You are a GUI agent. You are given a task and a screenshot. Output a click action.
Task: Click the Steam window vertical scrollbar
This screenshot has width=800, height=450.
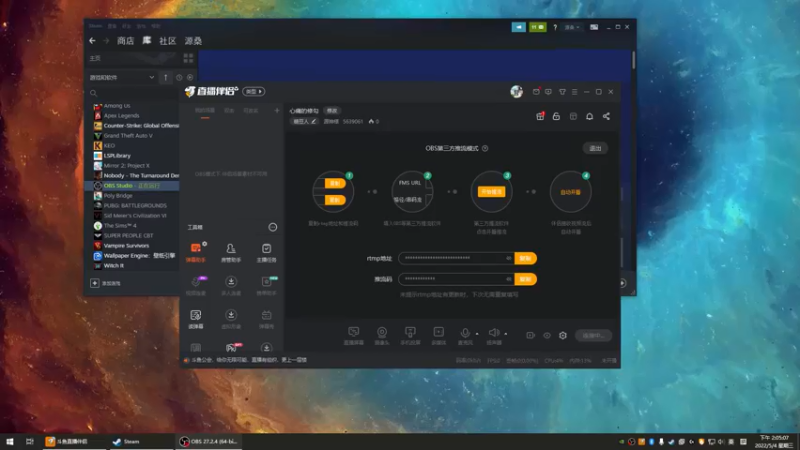coord(633,60)
